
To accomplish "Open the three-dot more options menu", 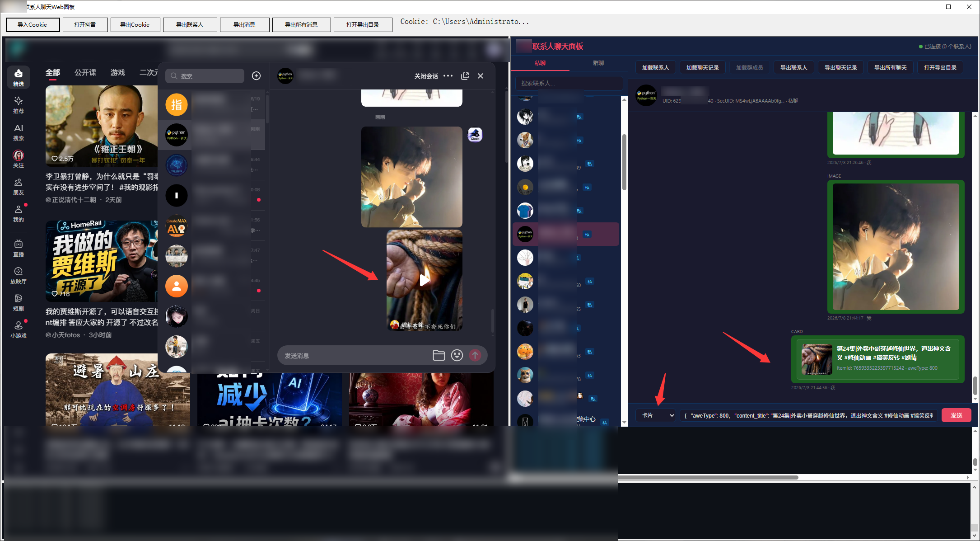I will [448, 76].
